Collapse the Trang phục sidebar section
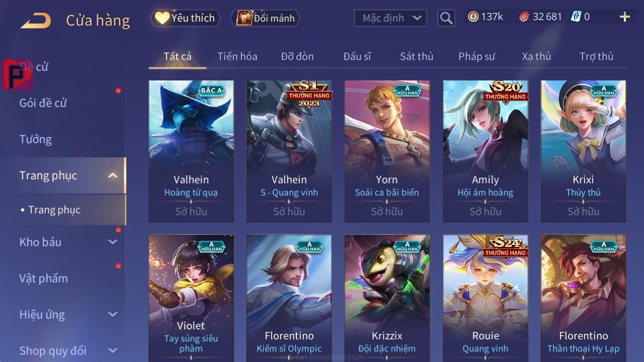Screen dimensions: 644x362 [x=113, y=175]
